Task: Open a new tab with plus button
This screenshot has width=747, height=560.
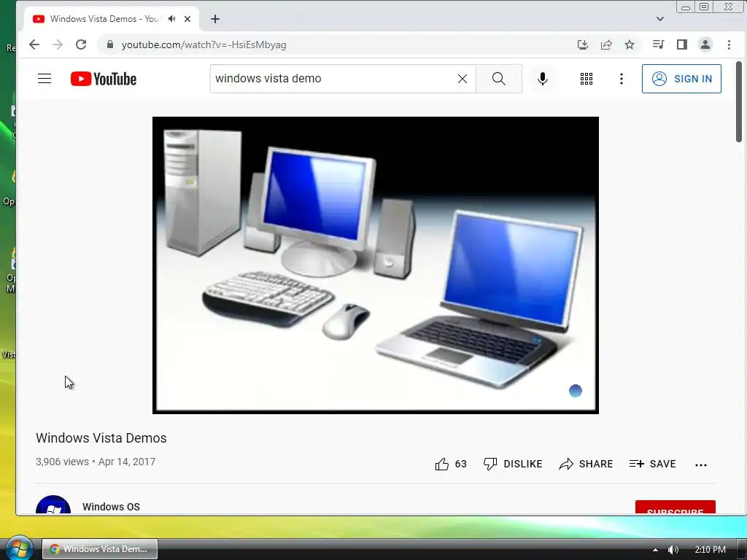Action: click(215, 19)
